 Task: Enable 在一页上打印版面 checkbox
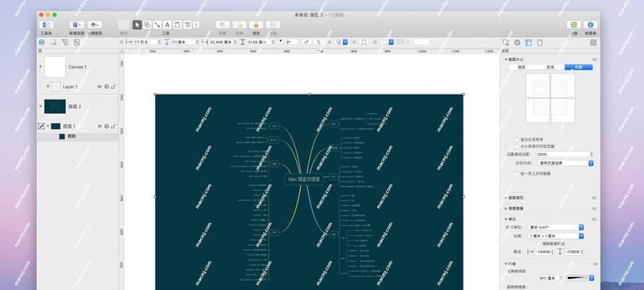pyautogui.click(x=517, y=174)
